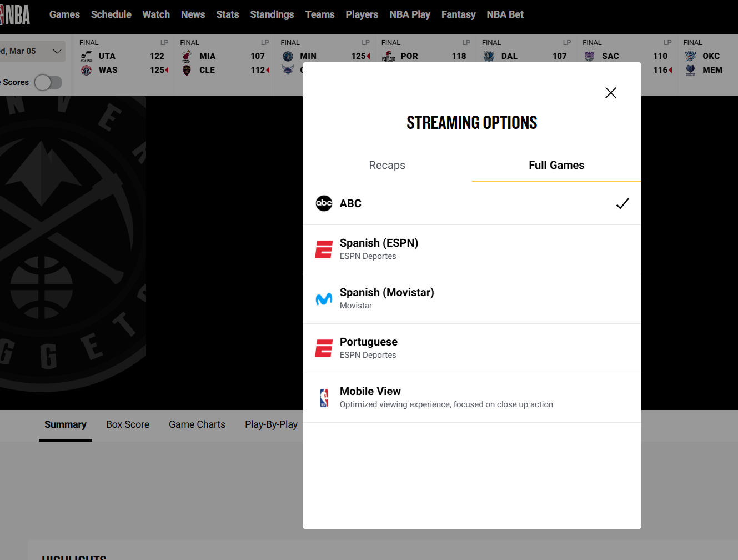Click the Sacramento Kings team logo
Viewport: 738px width, 560px height.
(x=589, y=56)
